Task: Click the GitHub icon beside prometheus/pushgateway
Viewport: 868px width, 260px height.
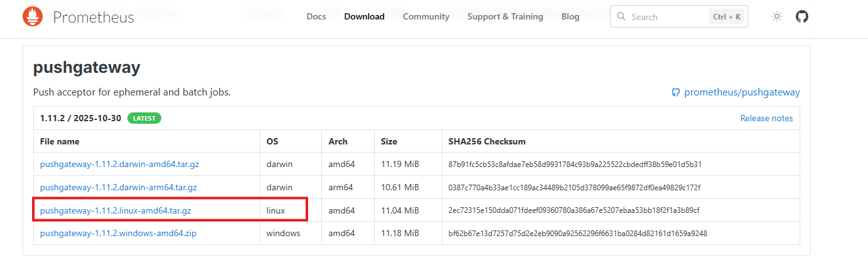Action: coord(676,92)
